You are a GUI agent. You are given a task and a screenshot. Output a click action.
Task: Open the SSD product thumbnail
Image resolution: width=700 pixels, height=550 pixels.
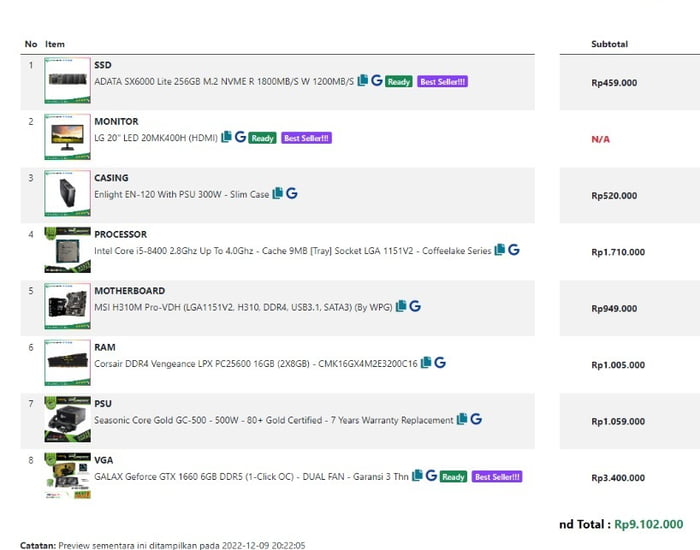pos(67,80)
